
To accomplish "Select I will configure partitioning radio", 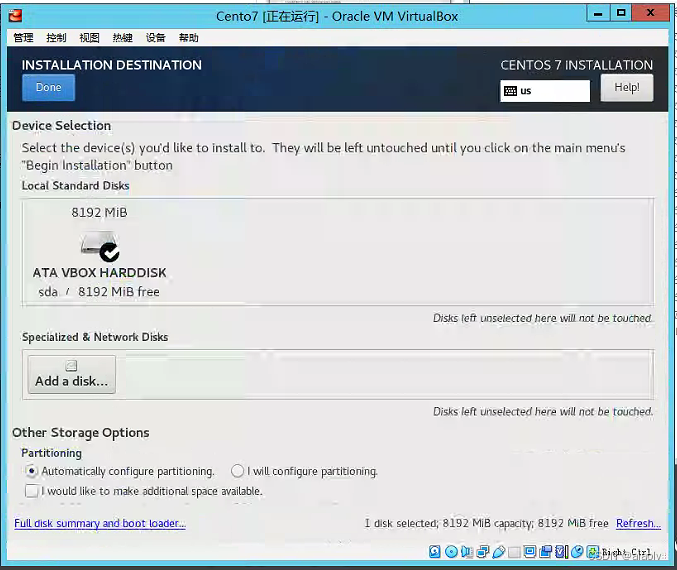I will [237, 471].
